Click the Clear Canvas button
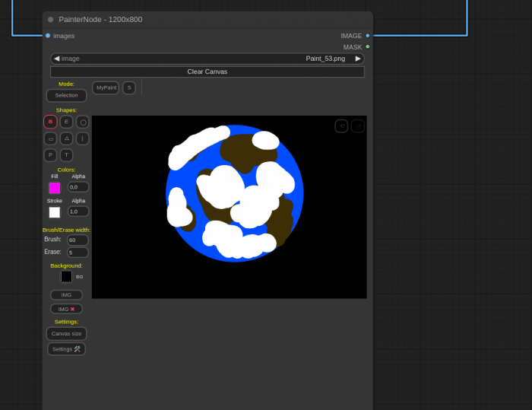This screenshot has height=410, width=532. click(x=207, y=72)
